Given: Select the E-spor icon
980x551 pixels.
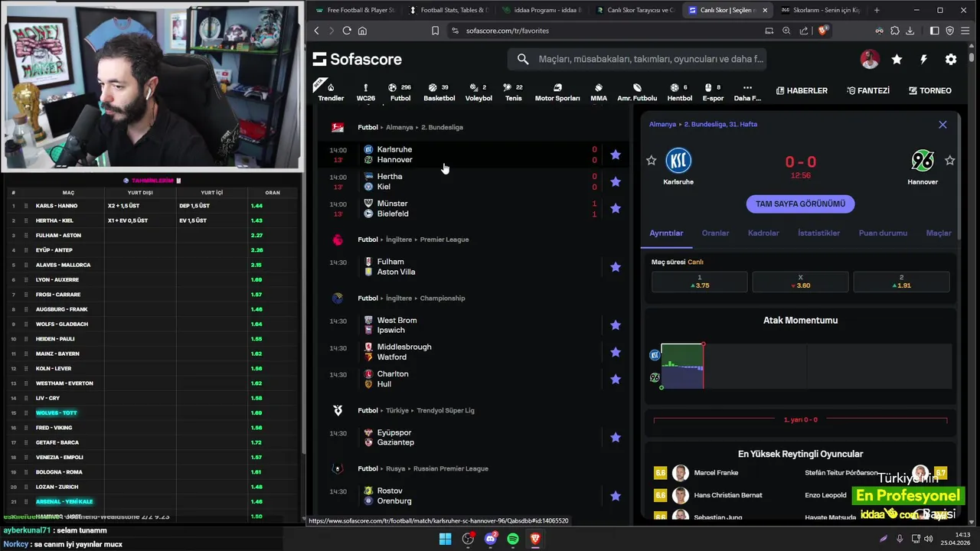Looking at the screenshot, I should pos(713,92).
